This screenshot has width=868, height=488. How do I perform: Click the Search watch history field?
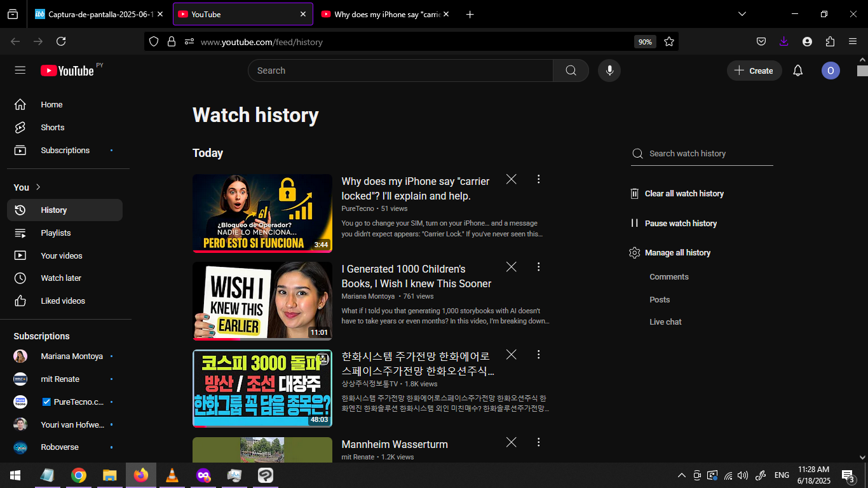click(702, 154)
